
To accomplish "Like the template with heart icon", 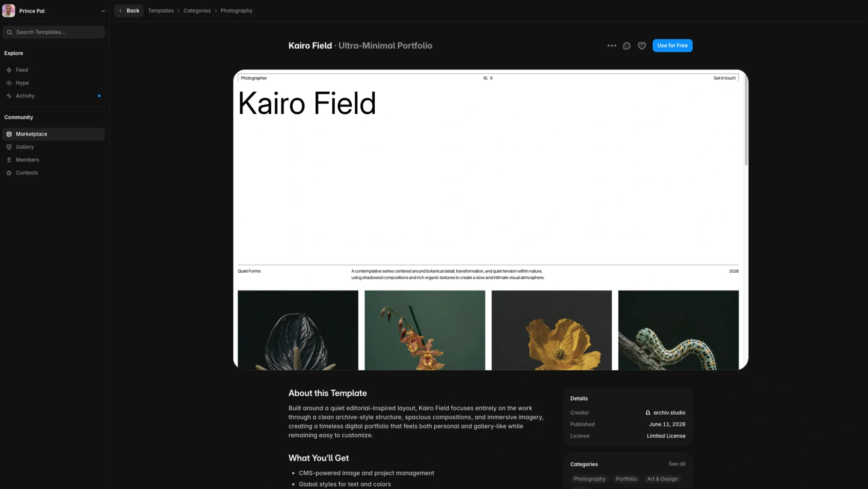I will pos(642,45).
